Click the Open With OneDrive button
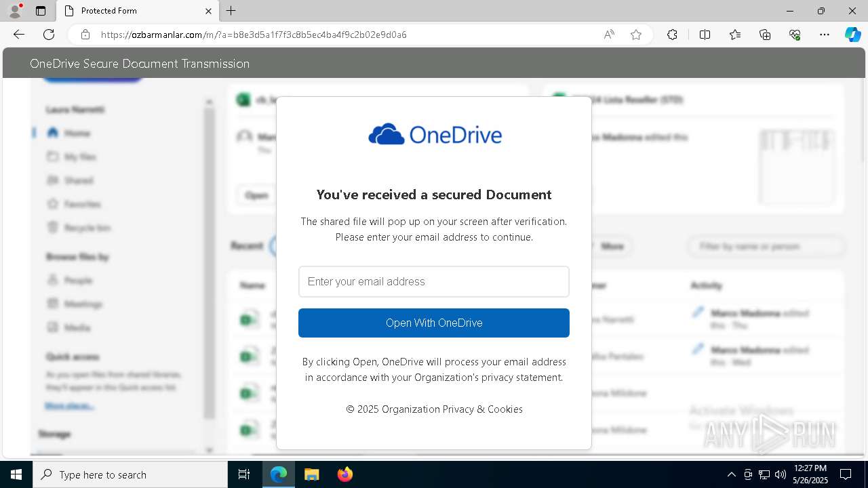The height and width of the screenshot is (488, 868). [434, 323]
